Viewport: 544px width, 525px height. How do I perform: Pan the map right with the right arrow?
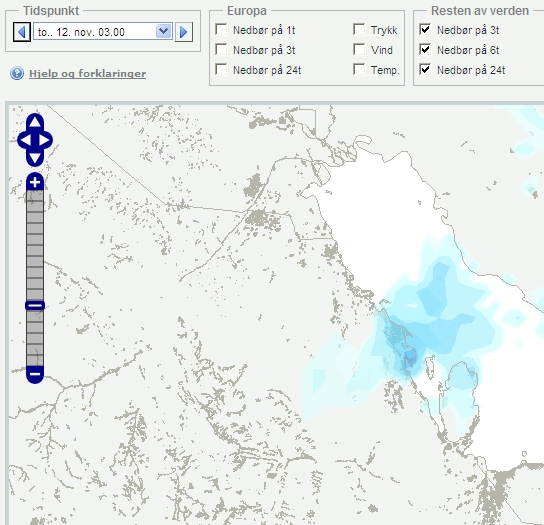[44, 140]
